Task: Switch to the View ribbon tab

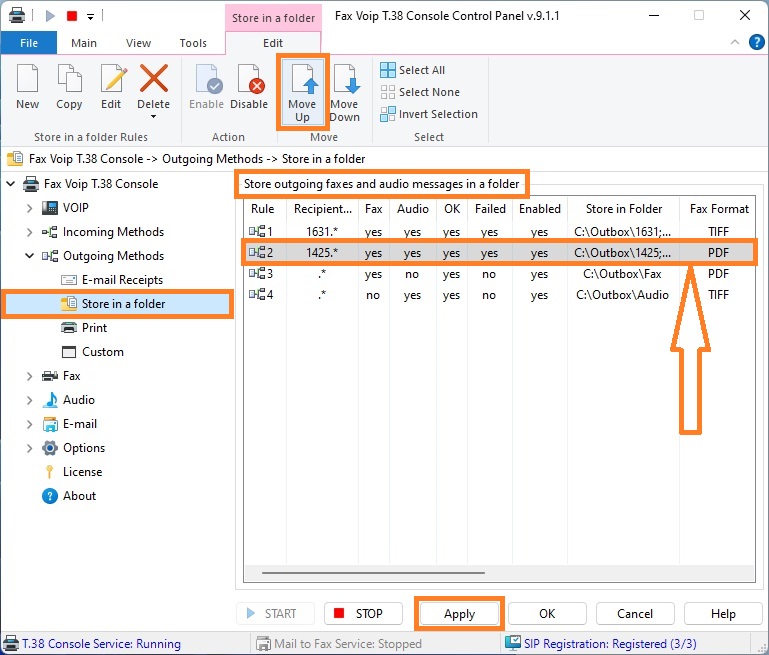Action: click(138, 43)
